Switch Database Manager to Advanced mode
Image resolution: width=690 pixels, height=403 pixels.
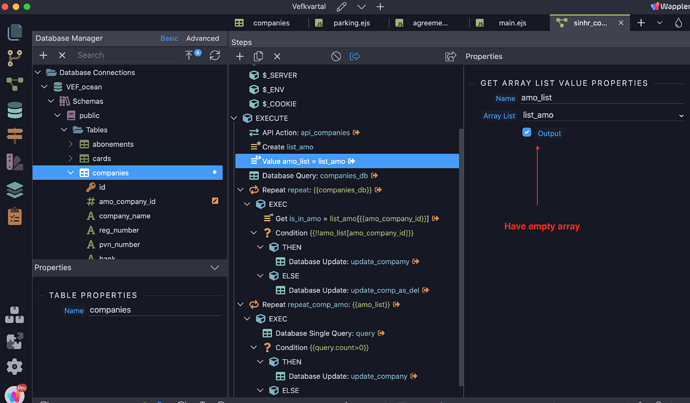click(202, 38)
